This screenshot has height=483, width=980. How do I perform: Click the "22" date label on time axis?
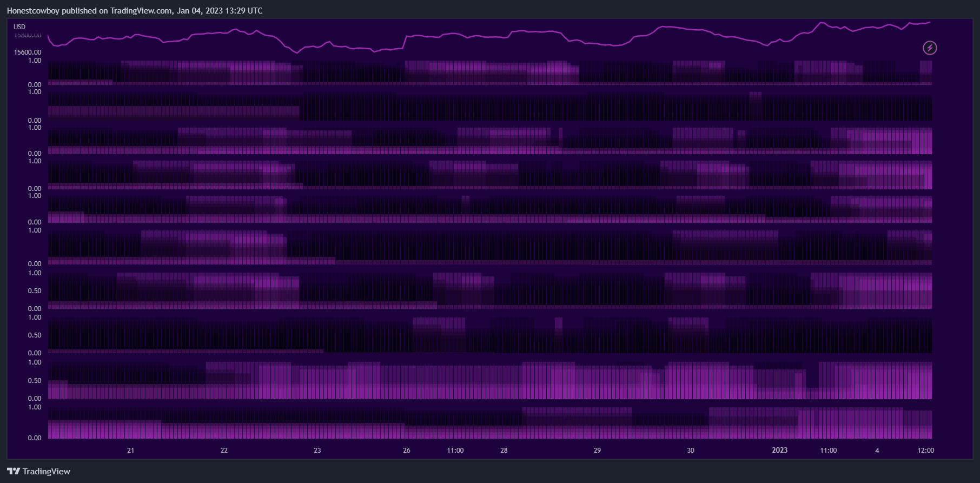[x=224, y=451]
